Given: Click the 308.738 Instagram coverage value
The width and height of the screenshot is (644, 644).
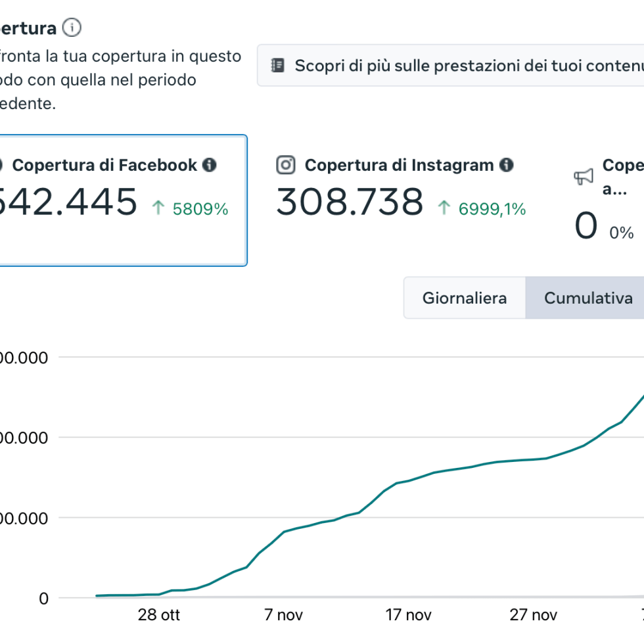Looking at the screenshot, I should tap(350, 202).
